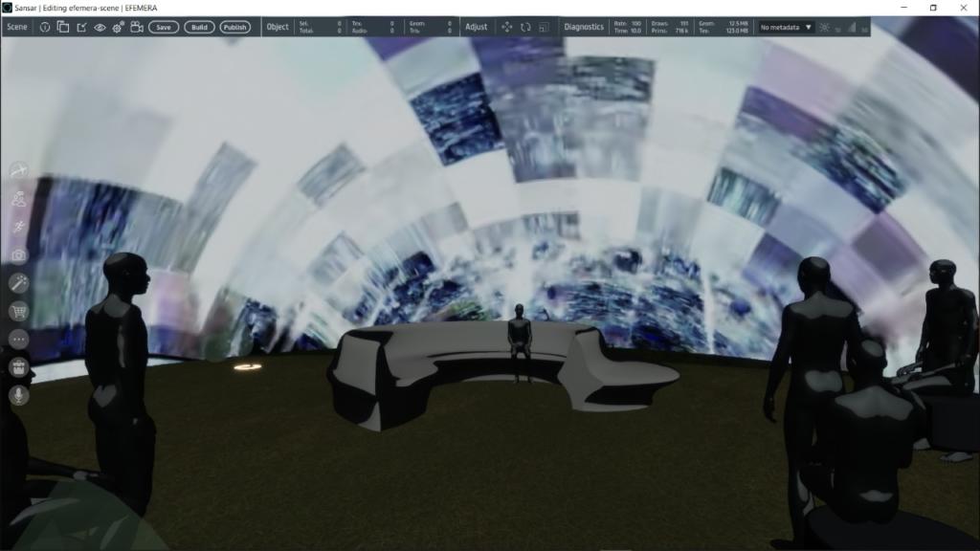Save the scene

coord(164,27)
